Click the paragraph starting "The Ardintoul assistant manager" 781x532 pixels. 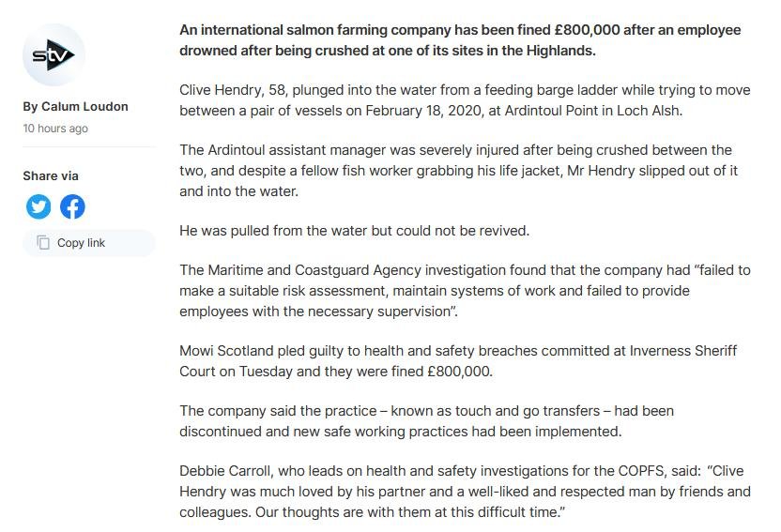click(460, 170)
